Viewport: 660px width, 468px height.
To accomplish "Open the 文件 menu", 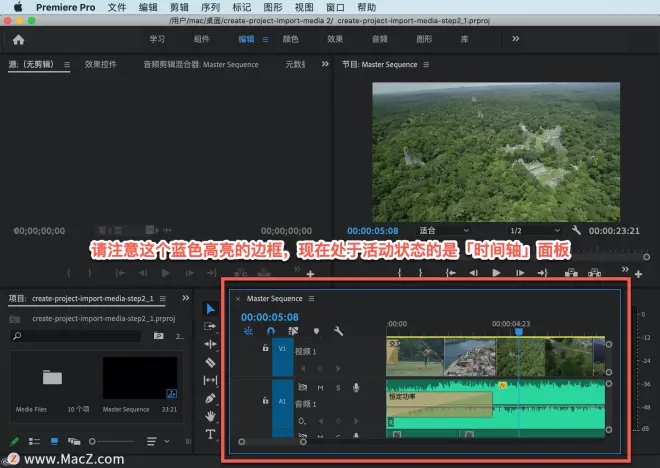I will point(117,7).
